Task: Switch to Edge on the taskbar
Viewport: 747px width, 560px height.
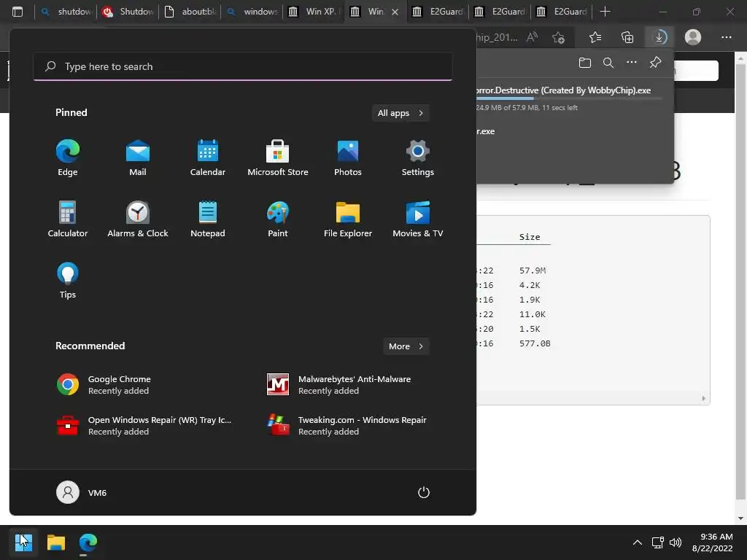Action: point(88,542)
